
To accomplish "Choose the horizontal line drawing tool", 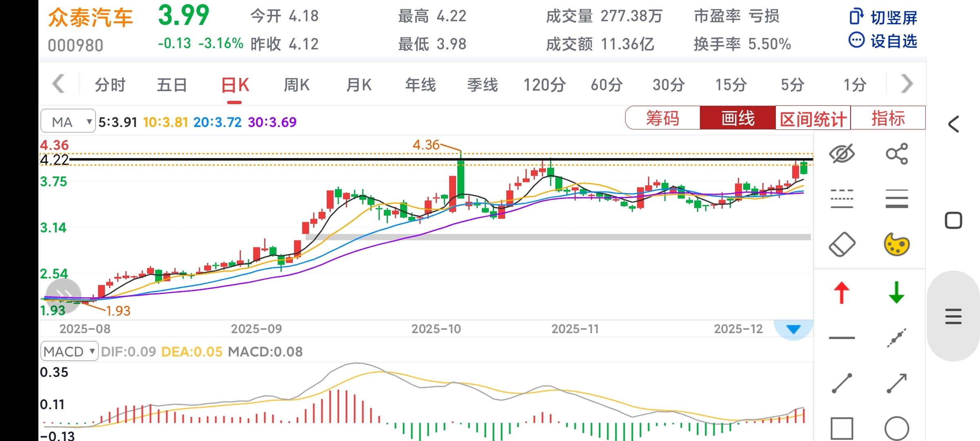I will click(x=842, y=338).
